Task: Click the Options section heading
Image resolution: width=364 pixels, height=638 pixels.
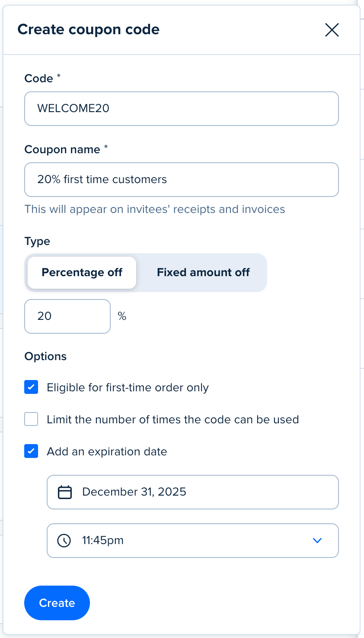Action: coord(45,356)
